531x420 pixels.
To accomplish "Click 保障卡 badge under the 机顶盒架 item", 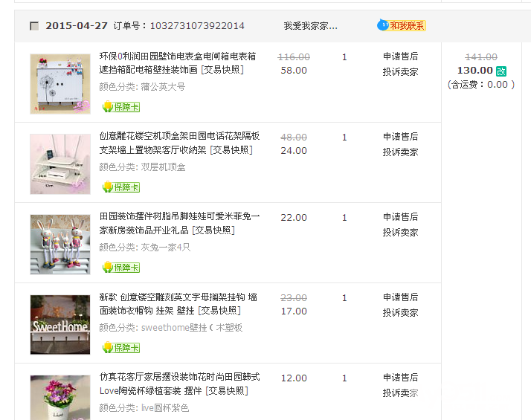I will coord(120,187).
